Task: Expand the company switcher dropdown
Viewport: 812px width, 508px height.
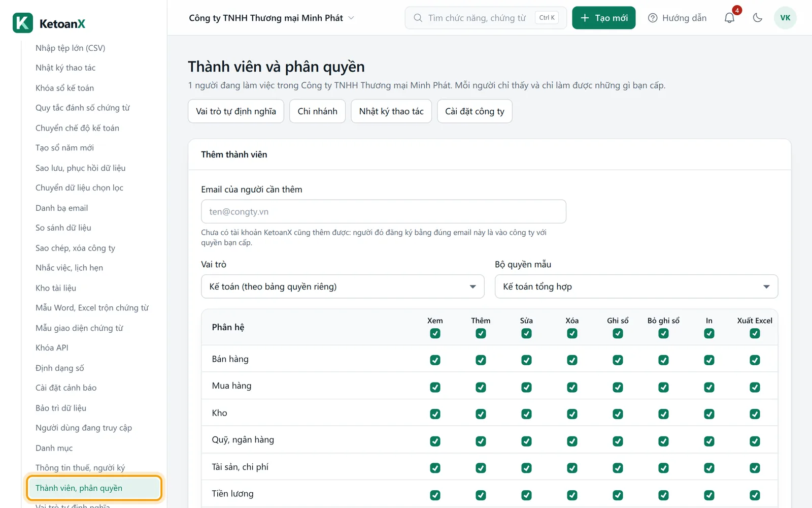Action: [272, 18]
